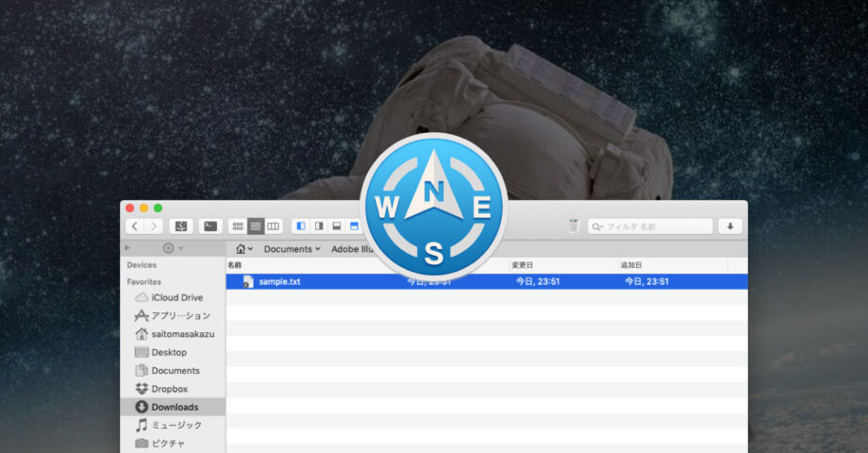
Task: Expand the Documents path dropdown
Action: (x=292, y=249)
